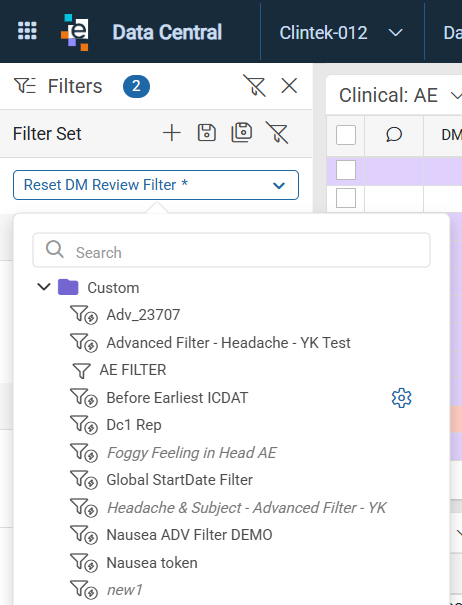The image size is (462, 605).
Task: Save filter set as copy icon
Action: 242,133
